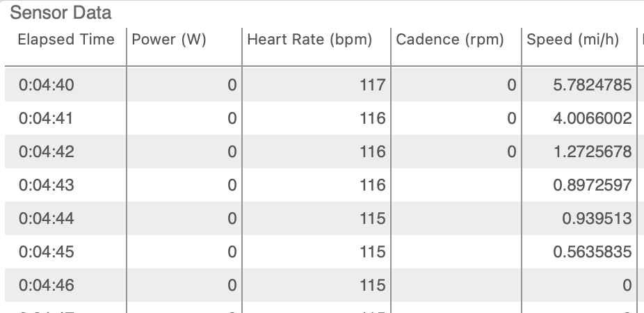Screen dimensions: 644x313
Task: Select the row at elapsed time 0:04:44
Action: [325, 218]
